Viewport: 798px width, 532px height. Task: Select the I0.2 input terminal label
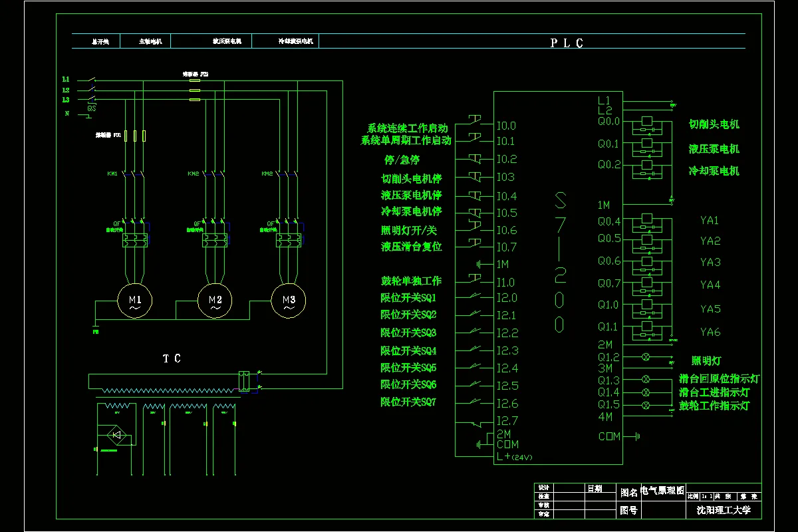[x=506, y=159]
